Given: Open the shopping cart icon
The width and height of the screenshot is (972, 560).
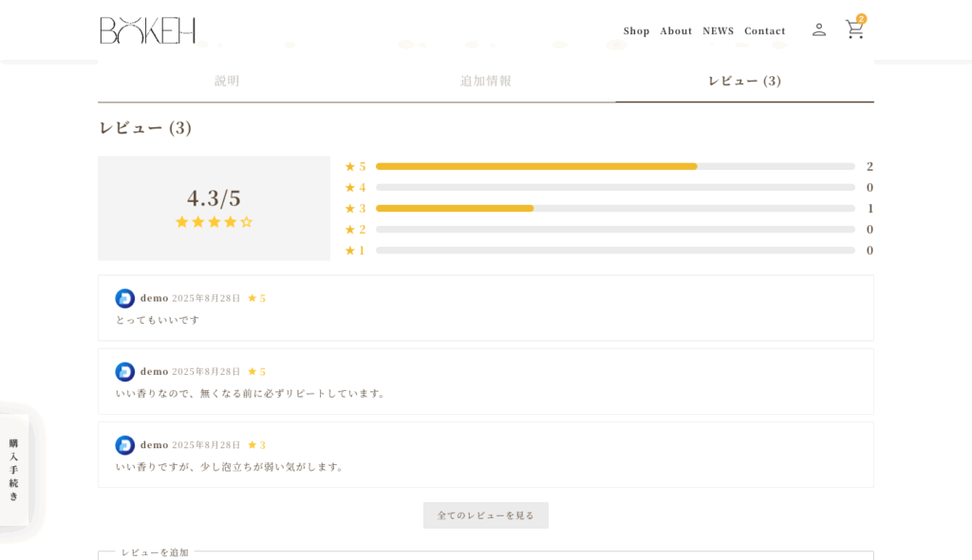Looking at the screenshot, I should tap(854, 30).
